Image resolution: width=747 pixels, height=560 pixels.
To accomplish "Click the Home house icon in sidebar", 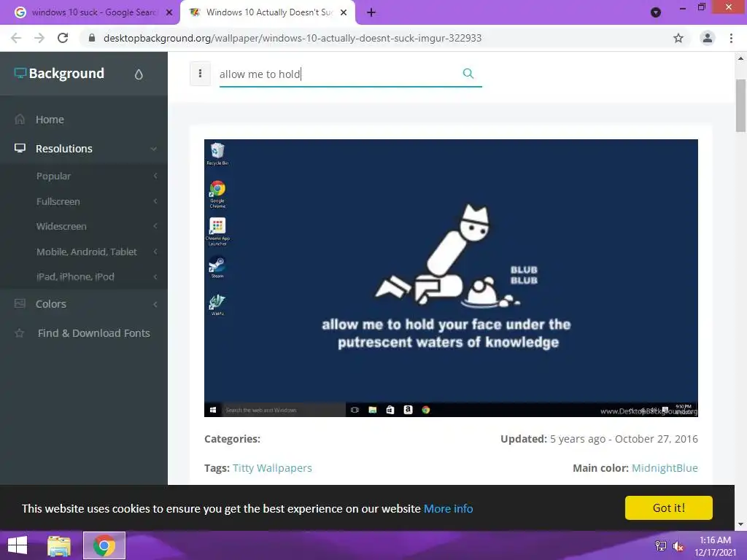I will 20,119.
